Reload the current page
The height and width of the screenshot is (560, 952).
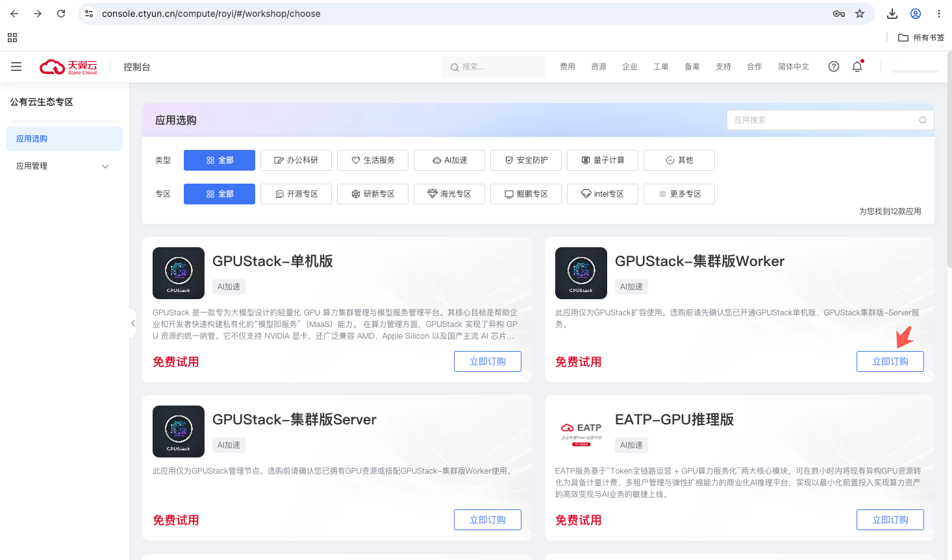[x=61, y=14]
